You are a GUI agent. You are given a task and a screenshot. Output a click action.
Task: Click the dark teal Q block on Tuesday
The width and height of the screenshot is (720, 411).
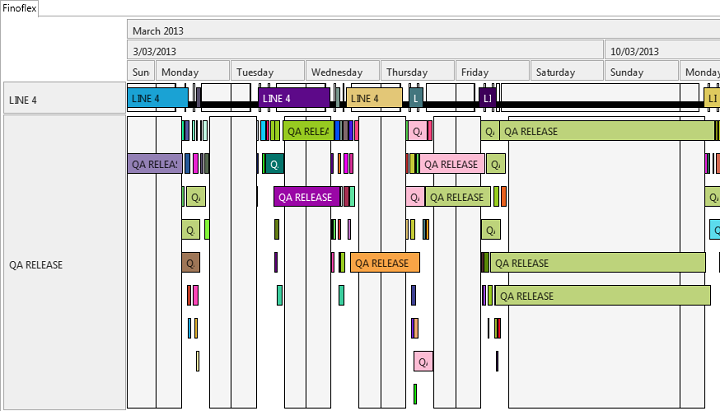point(273,164)
